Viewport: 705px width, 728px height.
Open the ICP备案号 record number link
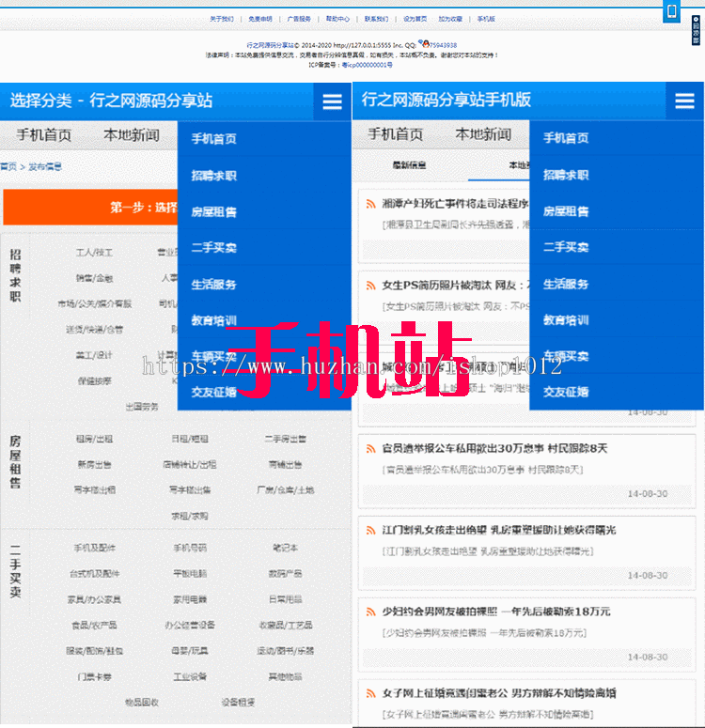(368, 65)
